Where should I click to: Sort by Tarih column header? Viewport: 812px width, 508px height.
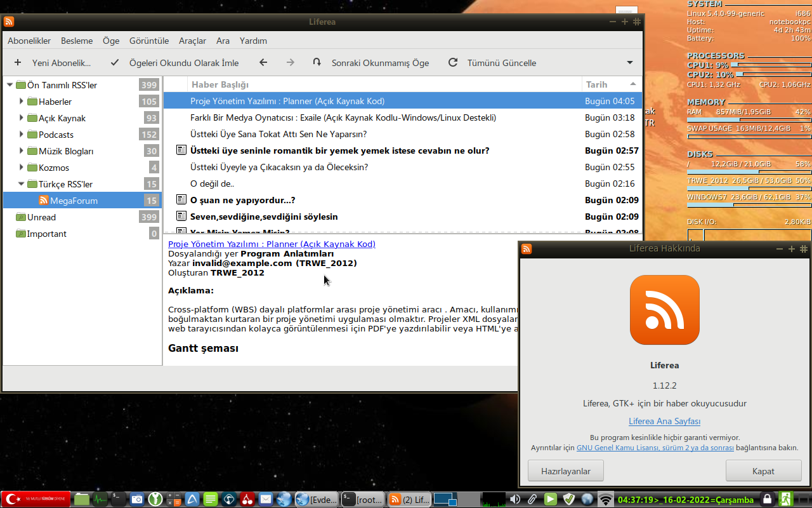tap(612, 84)
